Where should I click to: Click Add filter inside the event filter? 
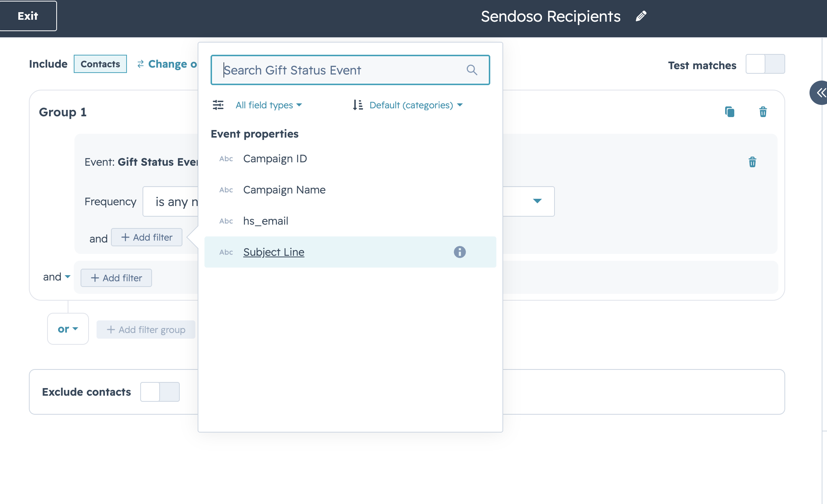[147, 237]
